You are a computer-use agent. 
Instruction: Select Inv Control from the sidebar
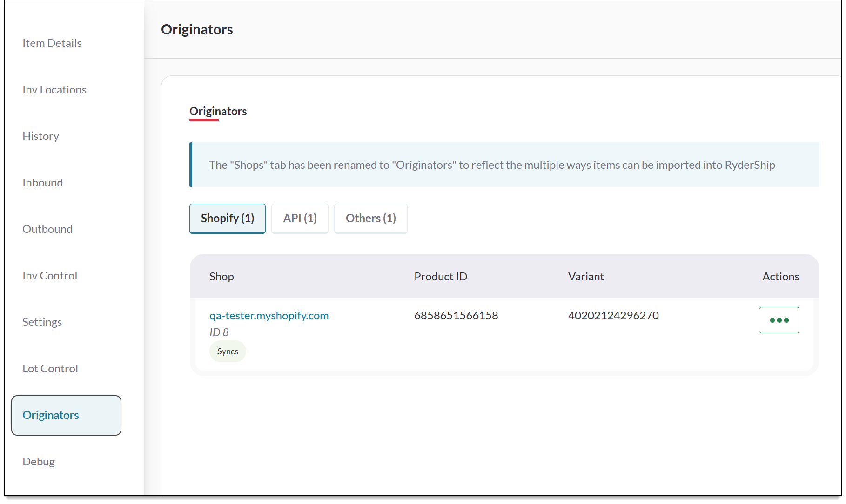coord(49,275)
